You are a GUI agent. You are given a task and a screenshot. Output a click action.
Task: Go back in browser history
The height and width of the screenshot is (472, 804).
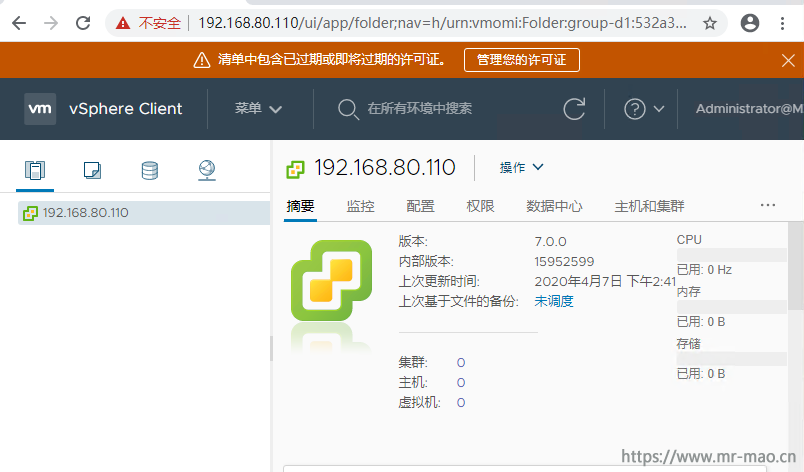tap(19, 23)
